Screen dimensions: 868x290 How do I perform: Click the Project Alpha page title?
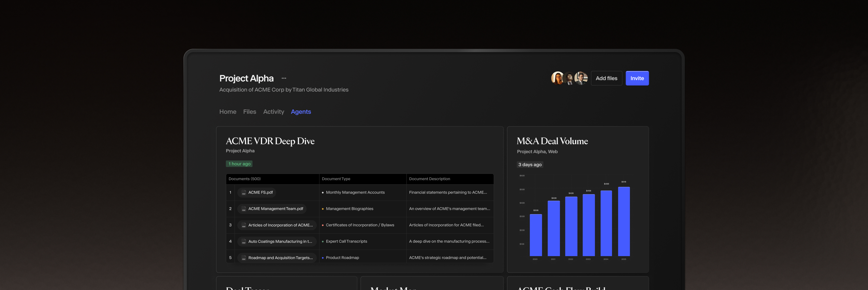[x=246, y=78]
